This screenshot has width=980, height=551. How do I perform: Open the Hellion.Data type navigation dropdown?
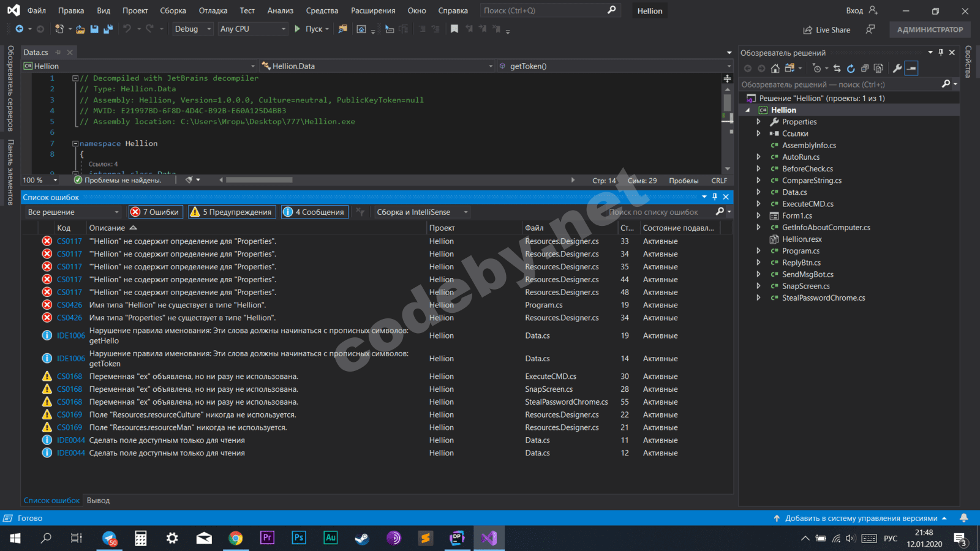pyautogui.click(x=377, y=66)
